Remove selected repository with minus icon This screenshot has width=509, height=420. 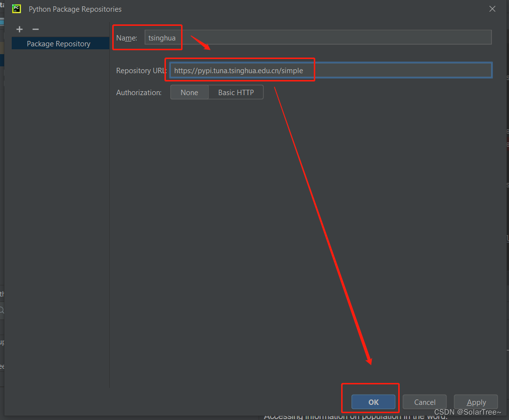36,30
